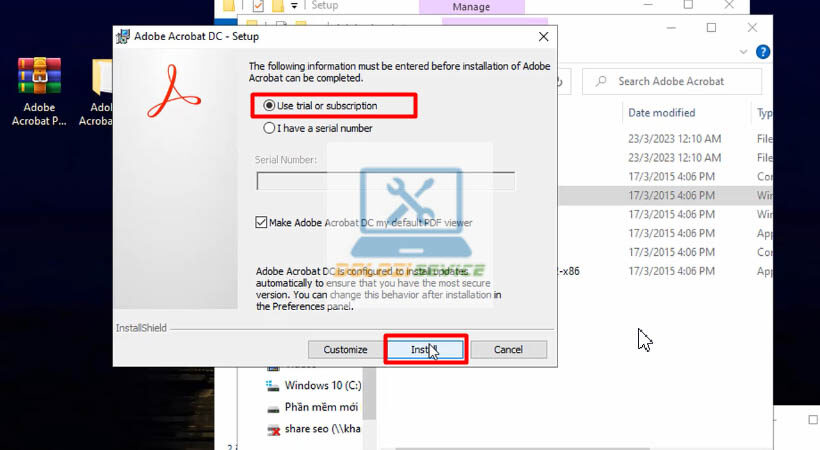Click the disconnected share seo drive icon

[274, 430]
